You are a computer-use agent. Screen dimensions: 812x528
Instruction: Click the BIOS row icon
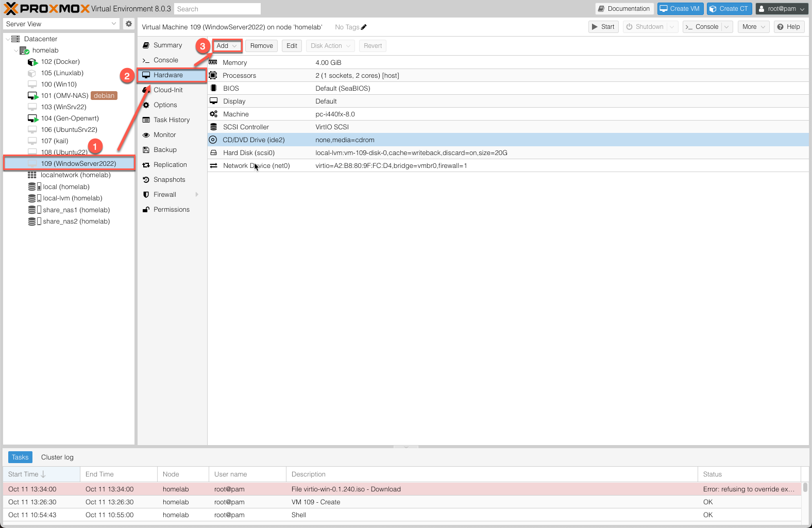[x=213, y=88]
